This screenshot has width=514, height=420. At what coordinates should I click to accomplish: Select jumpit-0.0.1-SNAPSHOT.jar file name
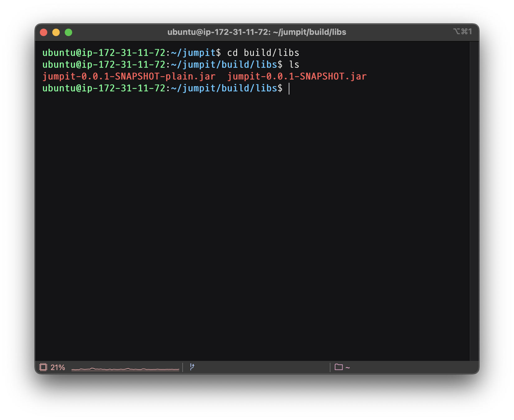pos(297,77)
